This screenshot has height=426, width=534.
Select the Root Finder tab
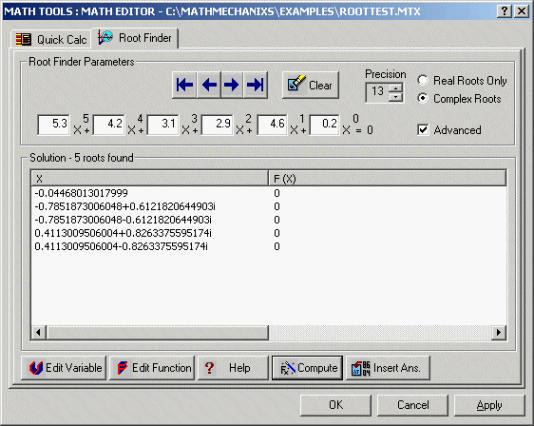click(135, 38)
